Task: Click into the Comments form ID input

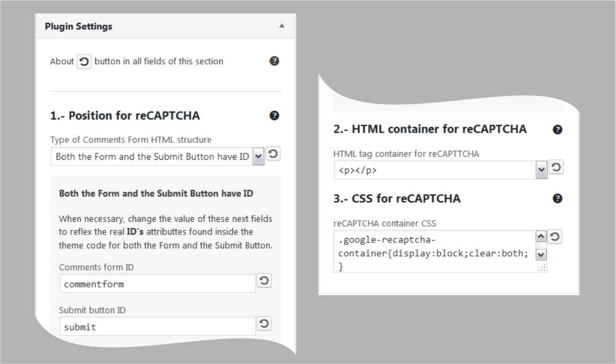Action: 157,284
